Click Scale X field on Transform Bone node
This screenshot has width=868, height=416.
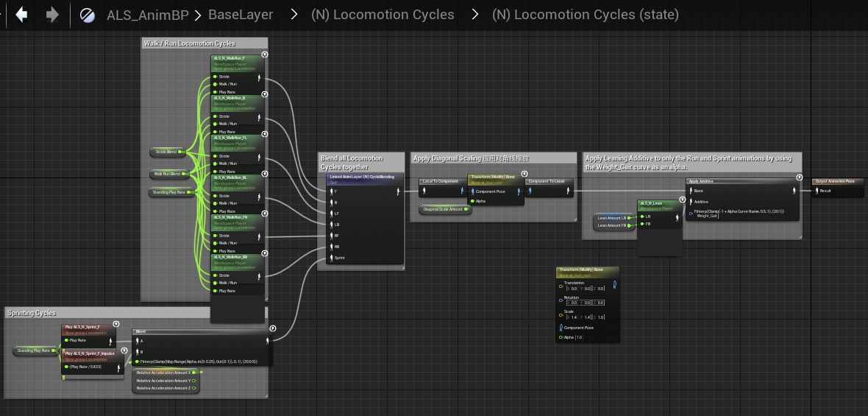pos(572,317)
